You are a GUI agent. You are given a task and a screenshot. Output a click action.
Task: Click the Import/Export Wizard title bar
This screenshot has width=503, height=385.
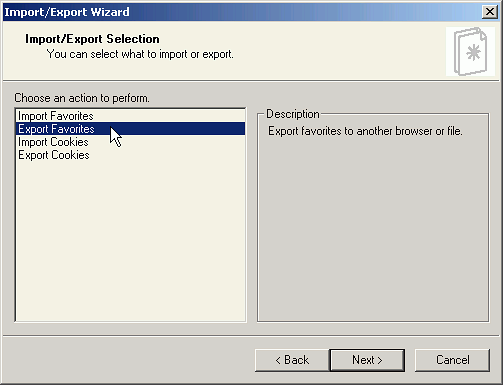coord(240,12)
